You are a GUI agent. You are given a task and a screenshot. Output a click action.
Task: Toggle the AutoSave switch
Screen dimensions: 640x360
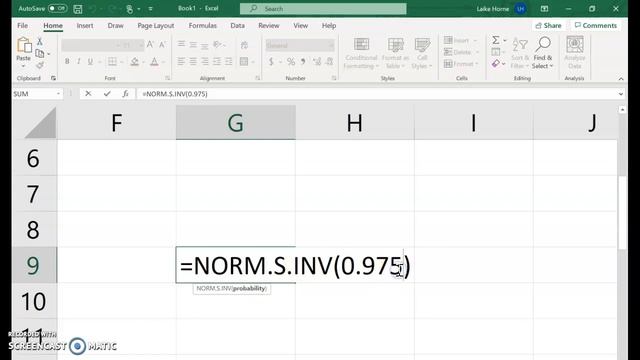click(58, 8)
